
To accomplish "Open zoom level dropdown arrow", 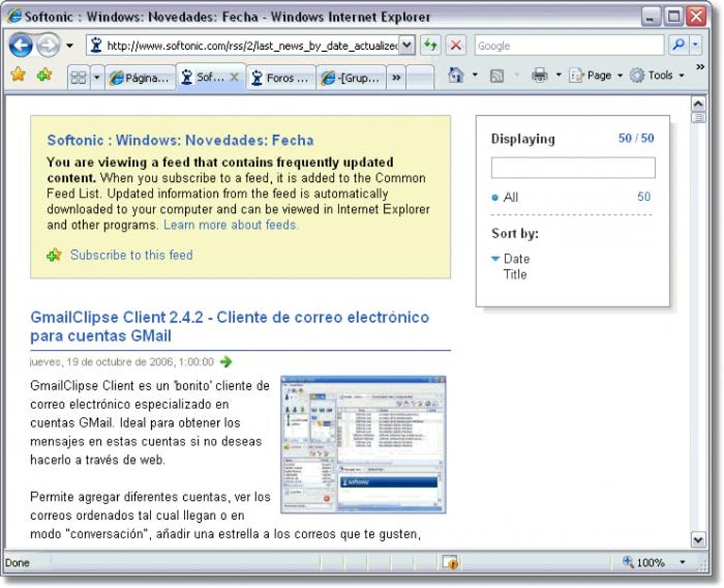I will pyautogui.click(x=682, y=562).
